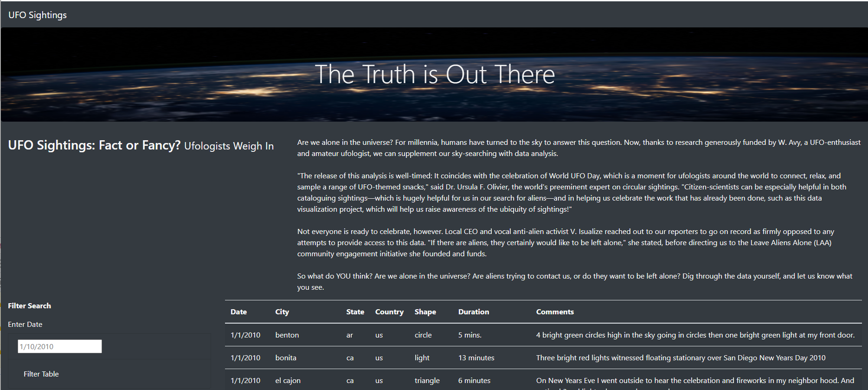Select the Comments column header
Image resolution: width=868 pixels, height=390 pixels.
tap(555, 312)
